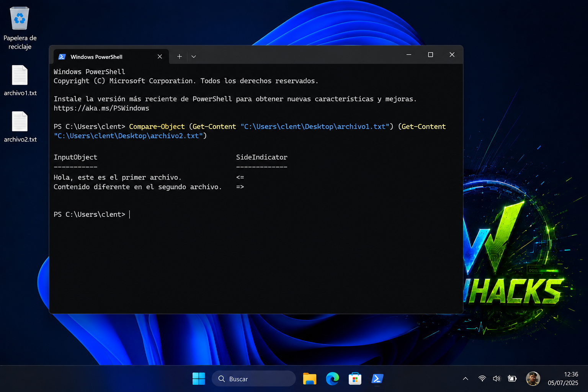Image resolution: width=588 pixels, height=392 pixels.
Task: Open the clock showing 12:36 05/07/2025
Action: tap(563, 379)
